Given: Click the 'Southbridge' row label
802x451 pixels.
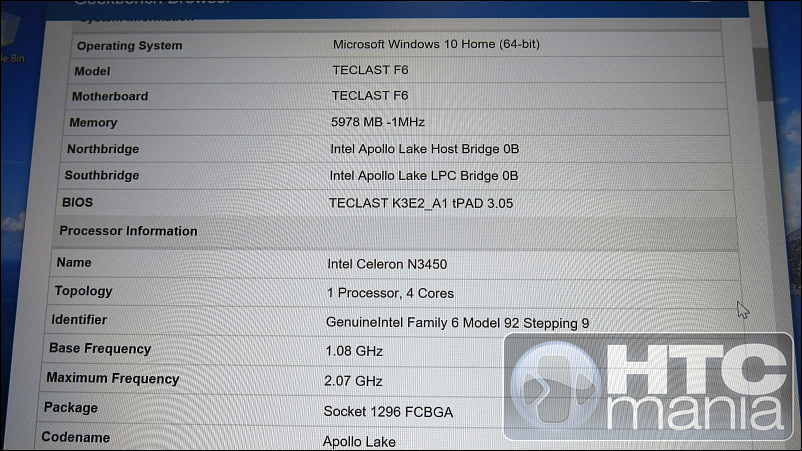Looking at the screenshot, I should [x=102, y=175].
